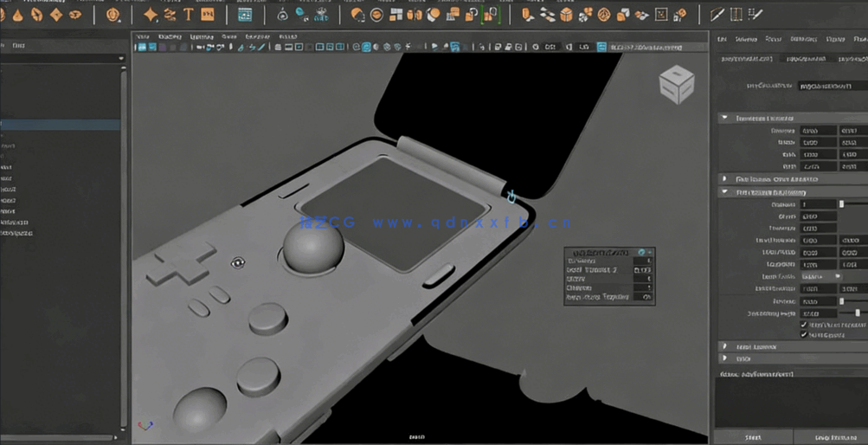Click the four-pointed star icon on the shelf

coord(151,15)
